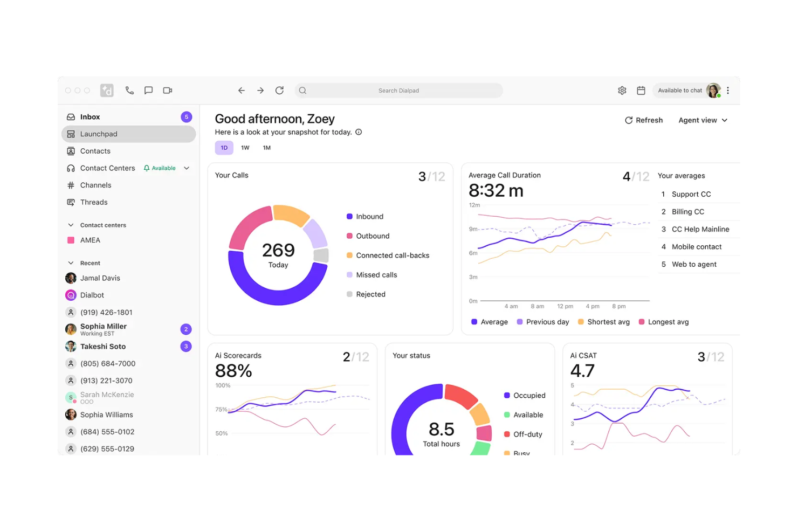Switch to the 1W time range tab
798x532 pixels.
[x=245, y=148]
